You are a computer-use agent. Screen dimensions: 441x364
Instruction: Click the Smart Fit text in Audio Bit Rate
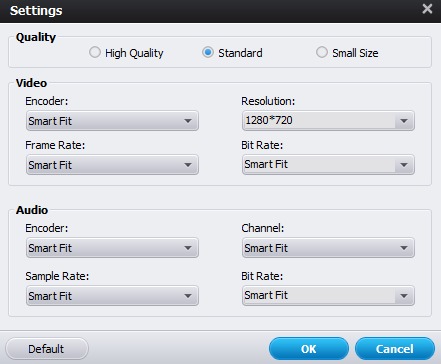tap(266, 295)
